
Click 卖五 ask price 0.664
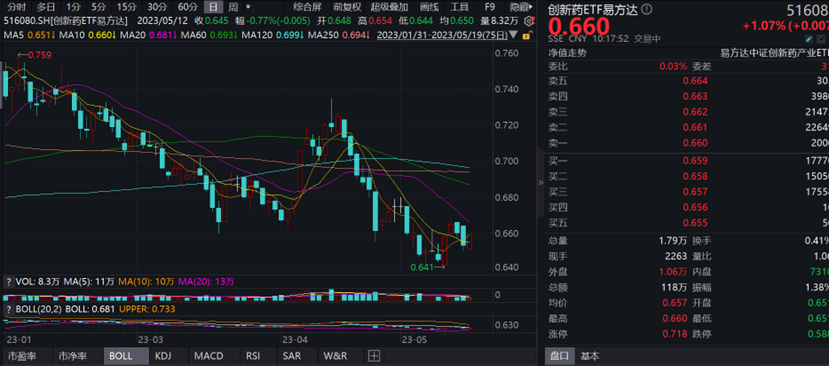click(x=695, y=81)
